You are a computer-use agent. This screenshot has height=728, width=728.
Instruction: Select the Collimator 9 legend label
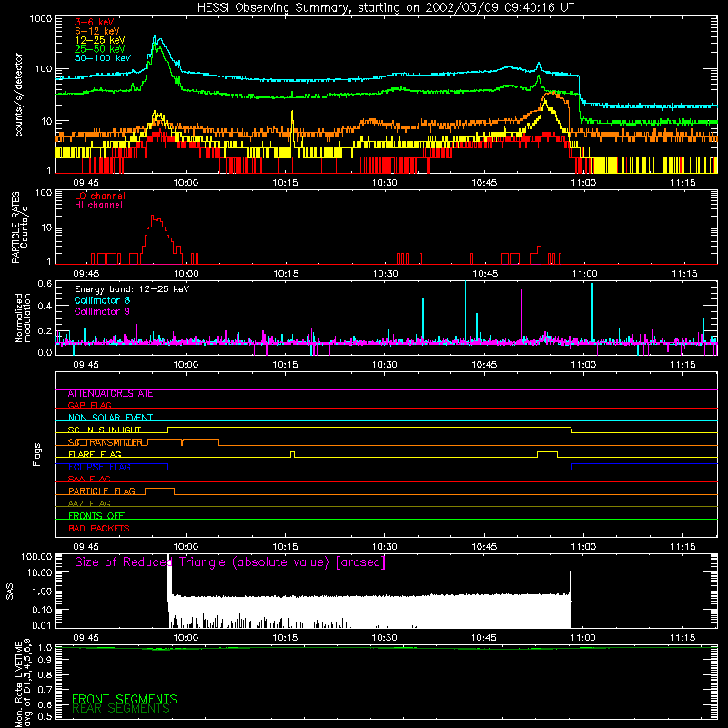pyautogui.click(x=102, y=311)
